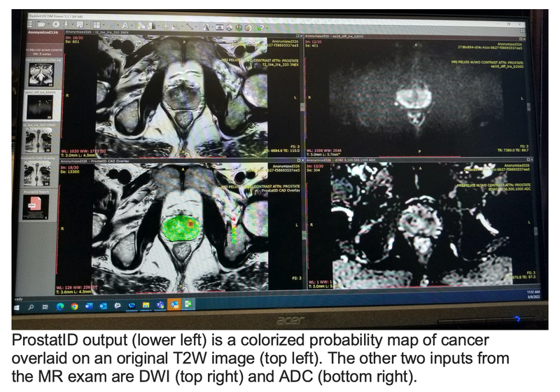The image size is (560, 392).
Task: Expand the zoom tool dropdown arrow
Action: (182, 27)
